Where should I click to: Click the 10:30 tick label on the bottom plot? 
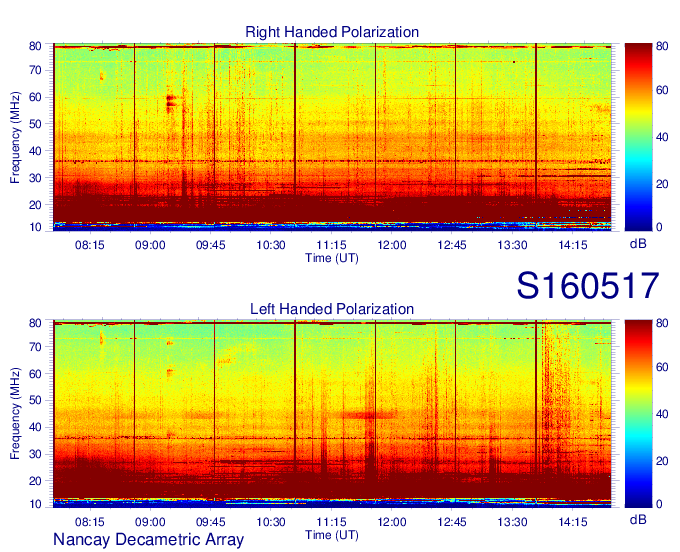(x=271, y=522)
